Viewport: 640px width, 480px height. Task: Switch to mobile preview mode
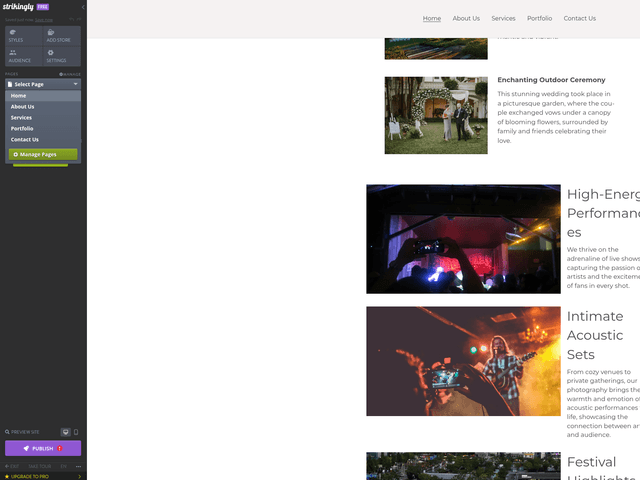(76, 432)
